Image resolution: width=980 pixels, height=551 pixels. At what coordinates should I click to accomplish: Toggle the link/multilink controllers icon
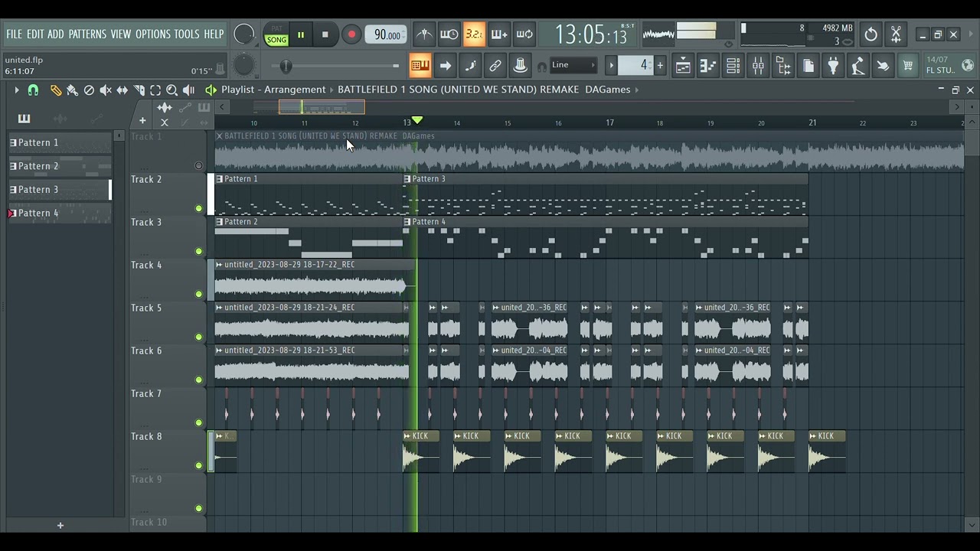click(495, 66)
